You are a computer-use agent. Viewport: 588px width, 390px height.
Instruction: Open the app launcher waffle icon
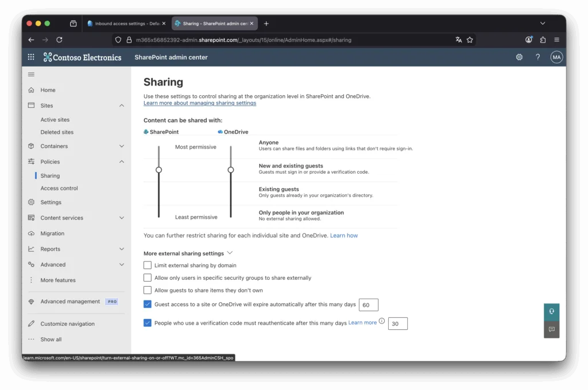coord(31,57)
